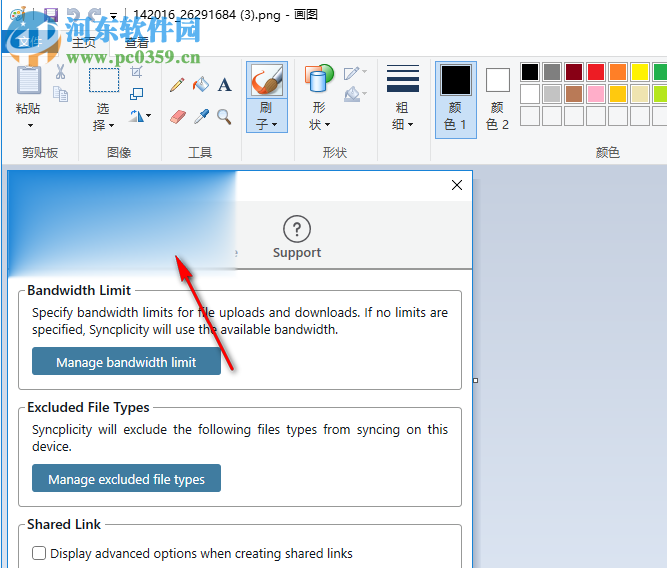Click the Resize icon in image group

tap(136, 94)
